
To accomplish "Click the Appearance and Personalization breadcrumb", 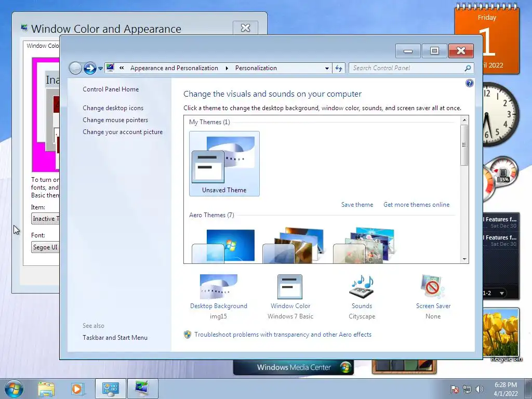I will (174, 68).
